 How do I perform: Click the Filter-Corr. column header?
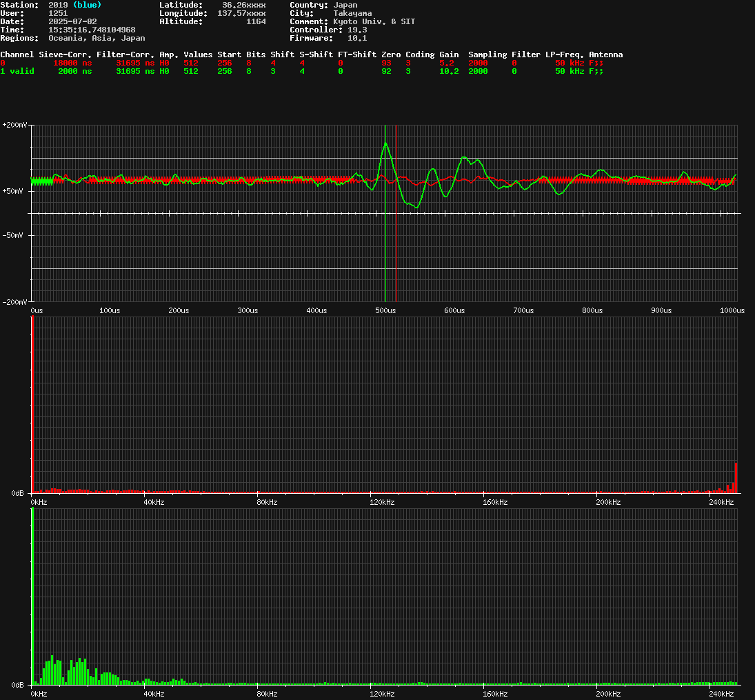[x=125, y=54]
